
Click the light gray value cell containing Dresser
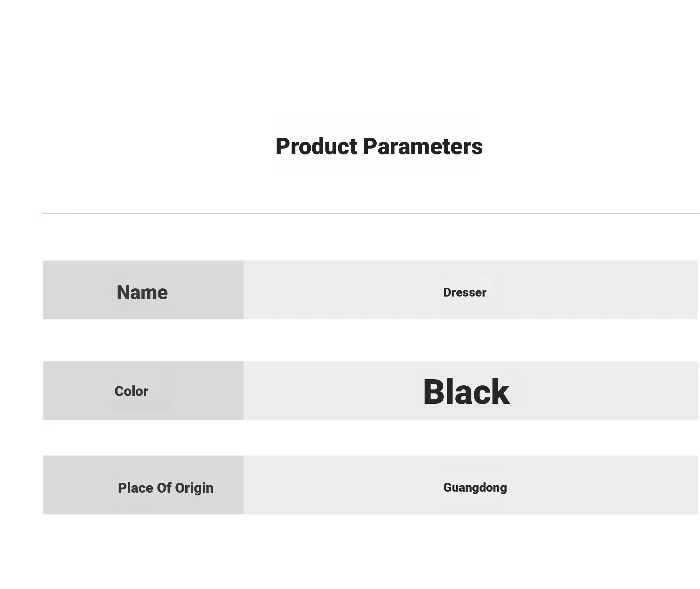471,290
